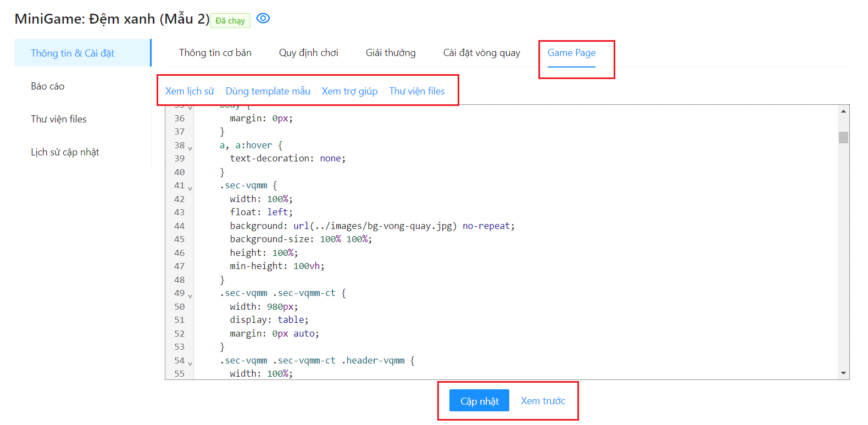This screenshot has height=425, width=868.
Task: Open the Thông tin & Cài đặt section
Action: (x=73, y=53)
